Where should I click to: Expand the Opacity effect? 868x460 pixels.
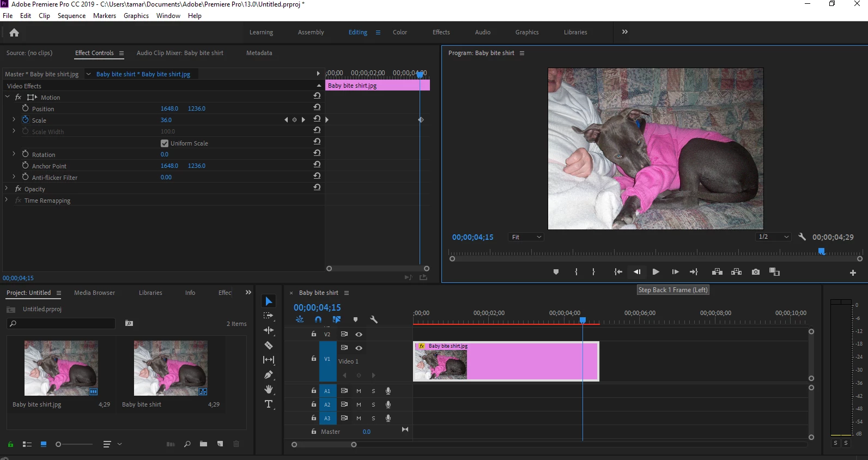tap(7, 188)
